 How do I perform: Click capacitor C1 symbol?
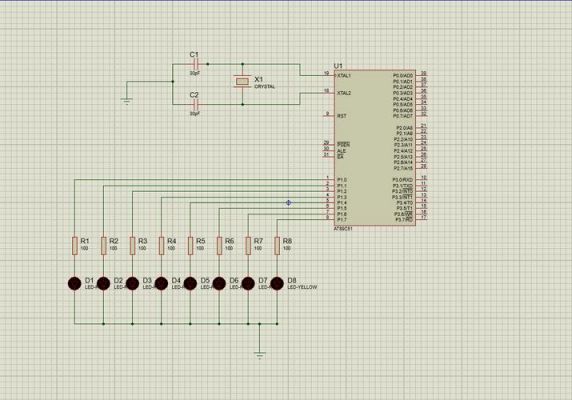pyautogui.click(x=196, y=64)
